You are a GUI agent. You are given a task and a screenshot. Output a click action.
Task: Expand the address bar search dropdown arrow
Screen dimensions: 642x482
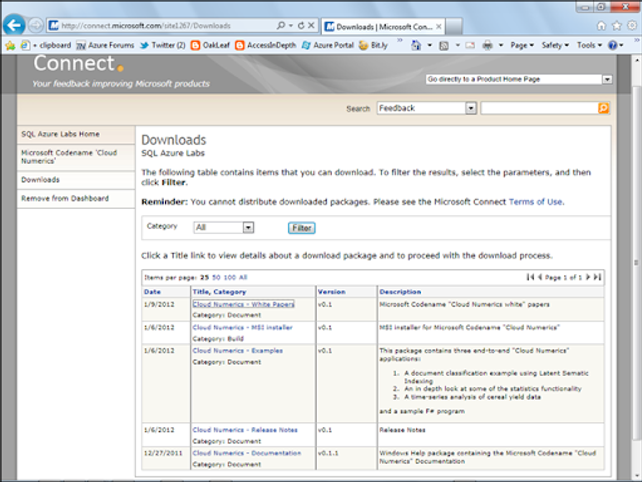pos(291,25)
